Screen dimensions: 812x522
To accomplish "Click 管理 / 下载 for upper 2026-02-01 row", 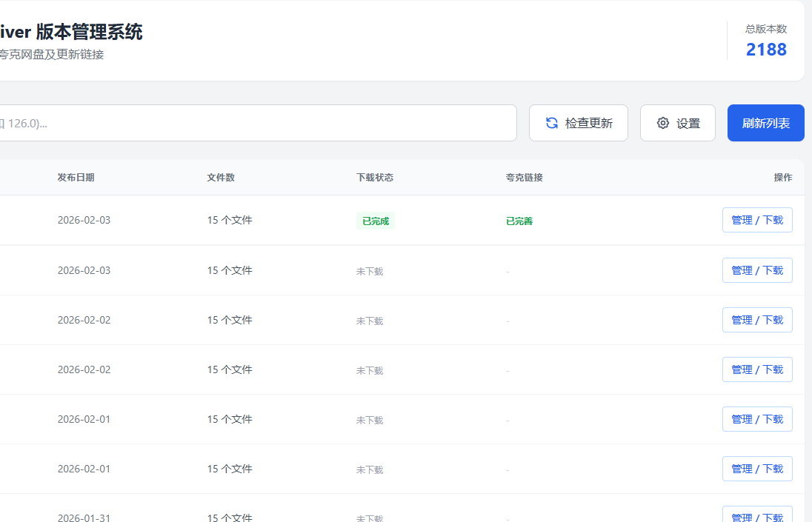I will tap(757, 419).
